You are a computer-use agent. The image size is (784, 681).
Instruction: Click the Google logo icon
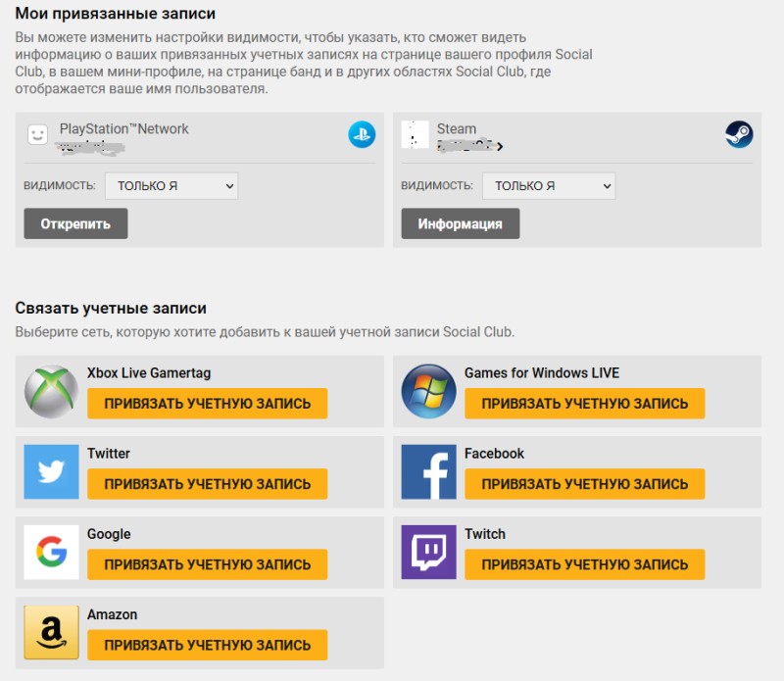(52, 552)
